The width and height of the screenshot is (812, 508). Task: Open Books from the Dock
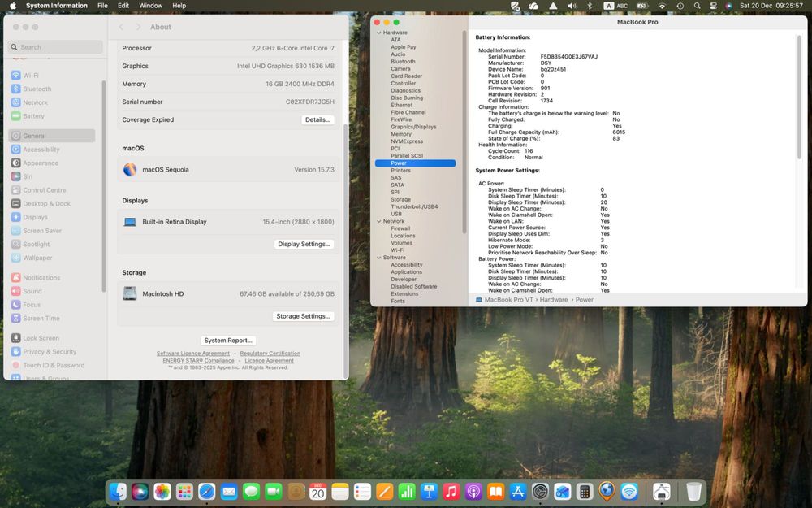(x=495, y=491)
